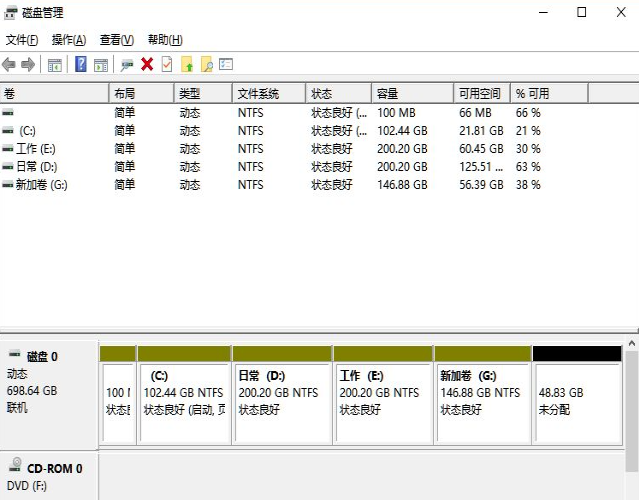The height and width of the screenshot is (500, 639).
Task: Open the 查看(V) menu
Action: pyautogui.click(x=117, y=40)
